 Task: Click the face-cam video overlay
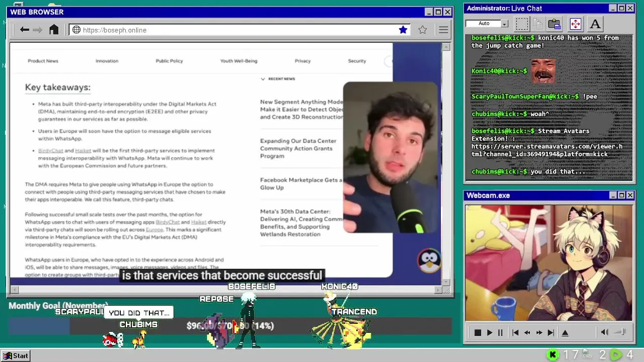390,157
